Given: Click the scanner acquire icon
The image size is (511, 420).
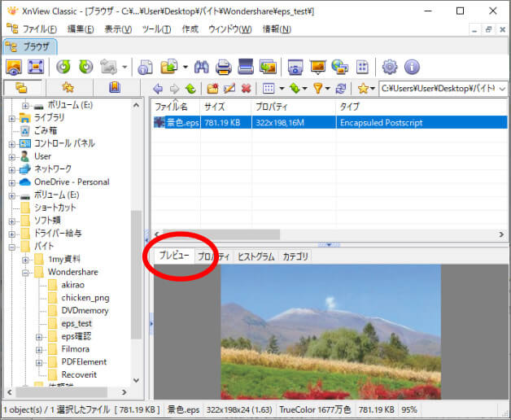Looking at the screenshot, I should tap(246, 67).
